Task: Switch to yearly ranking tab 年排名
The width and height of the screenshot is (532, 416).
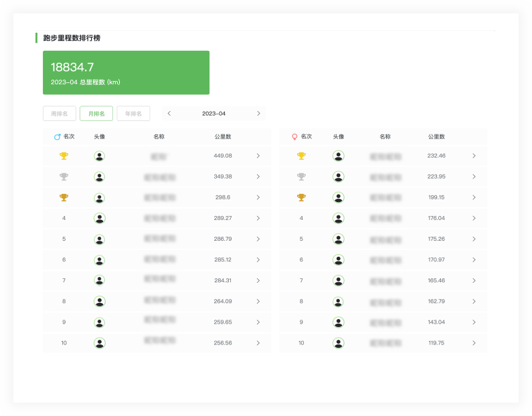Action: (133, 114)
